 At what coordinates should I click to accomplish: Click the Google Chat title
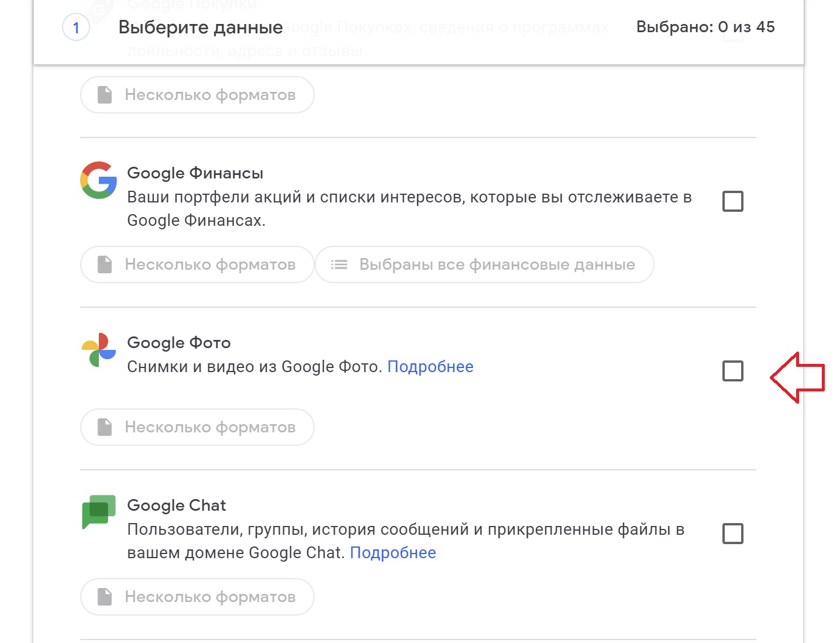pos(177,506)
